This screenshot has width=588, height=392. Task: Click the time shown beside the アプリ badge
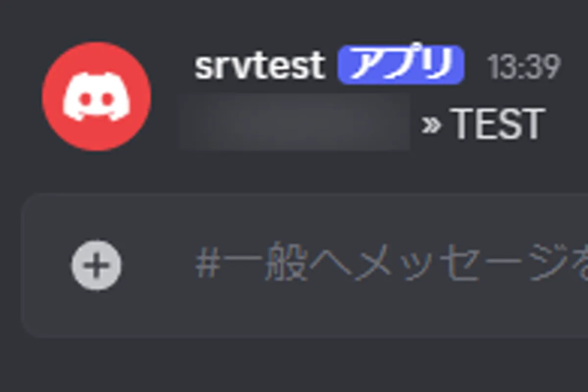(x=523, y=66)
